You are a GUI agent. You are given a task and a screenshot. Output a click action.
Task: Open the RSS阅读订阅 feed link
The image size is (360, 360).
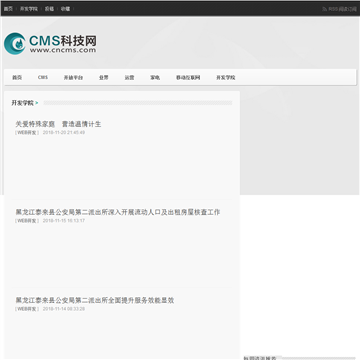coord(340,9)
